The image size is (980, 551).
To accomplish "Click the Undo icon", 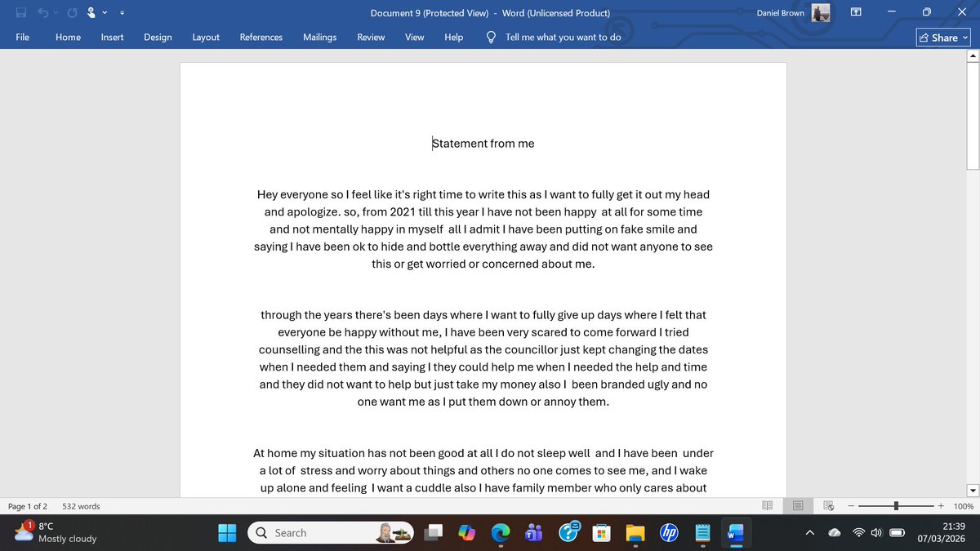I will [x=43, y=12].
